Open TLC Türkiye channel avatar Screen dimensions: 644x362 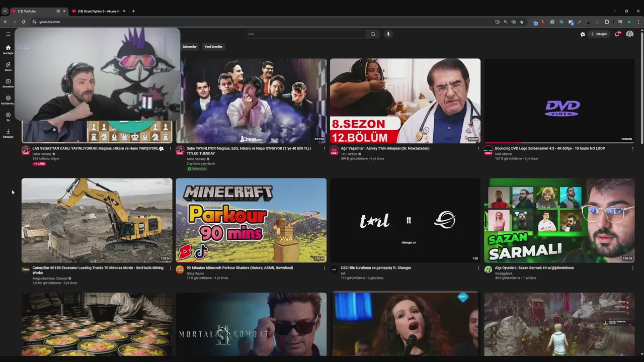pos(334,151)
